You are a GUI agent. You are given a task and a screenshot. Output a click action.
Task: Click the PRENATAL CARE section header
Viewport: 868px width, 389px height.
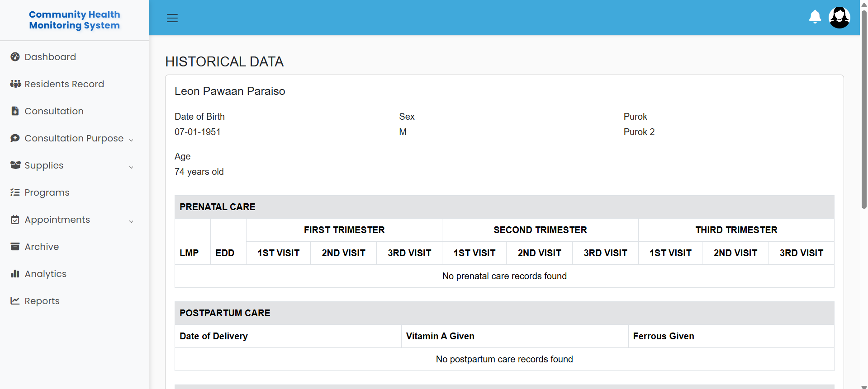pos(504,207)
